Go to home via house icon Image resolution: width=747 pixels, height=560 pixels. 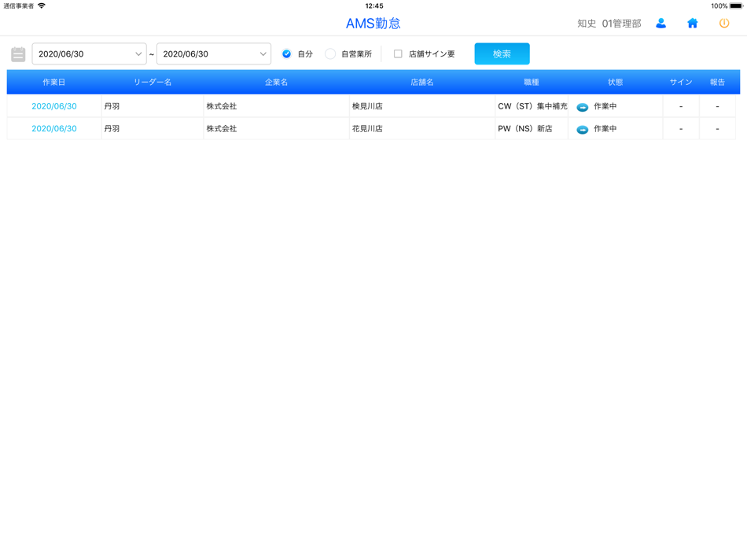tap(692, 24)
